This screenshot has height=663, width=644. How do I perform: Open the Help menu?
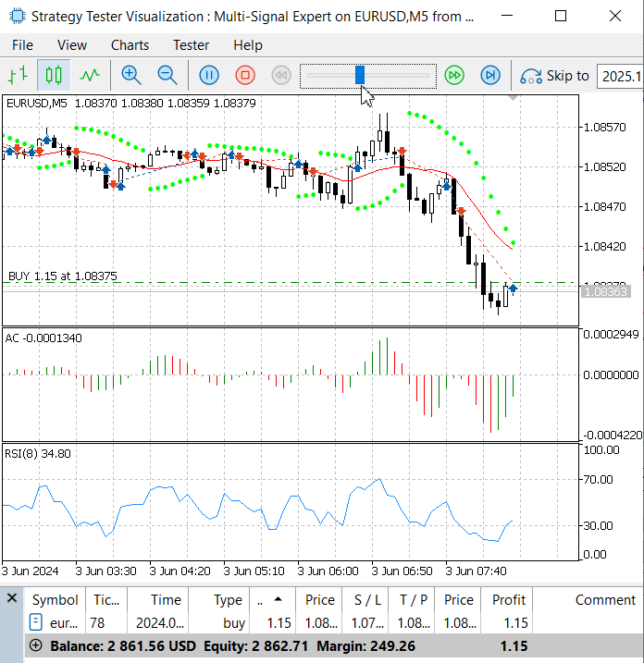click(248, 45)
